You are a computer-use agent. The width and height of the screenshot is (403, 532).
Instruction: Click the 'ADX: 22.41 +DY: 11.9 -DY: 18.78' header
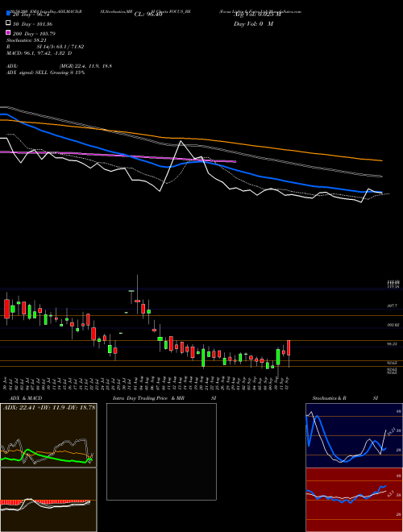[x=49, y=408]
